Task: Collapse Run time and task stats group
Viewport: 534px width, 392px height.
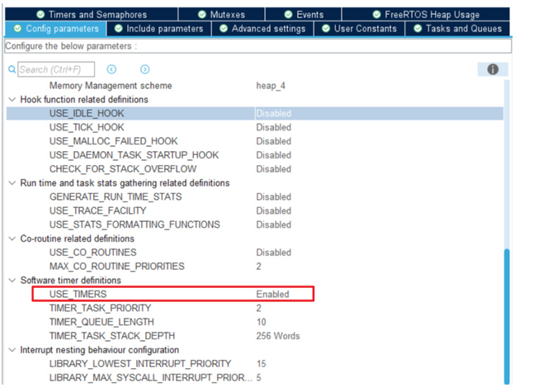Action: click(x=12, y=183)
